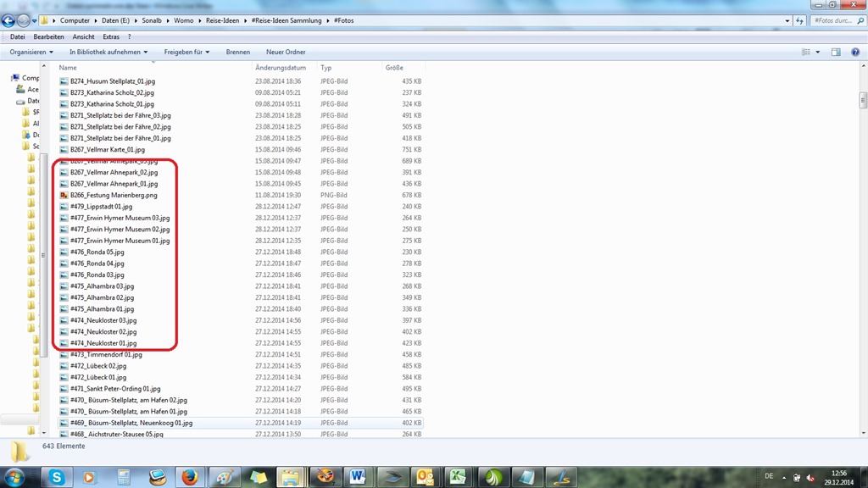
Task: Click the Back navigation arrow button
Action: 9,20
